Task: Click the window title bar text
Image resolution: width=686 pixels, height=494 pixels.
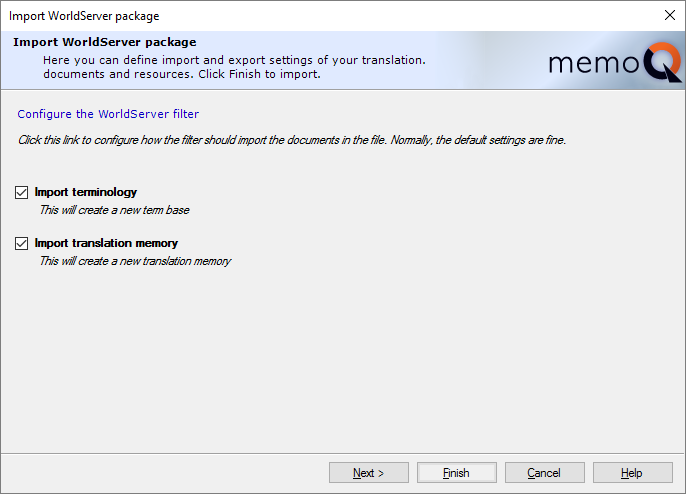Action: (84, 16)
